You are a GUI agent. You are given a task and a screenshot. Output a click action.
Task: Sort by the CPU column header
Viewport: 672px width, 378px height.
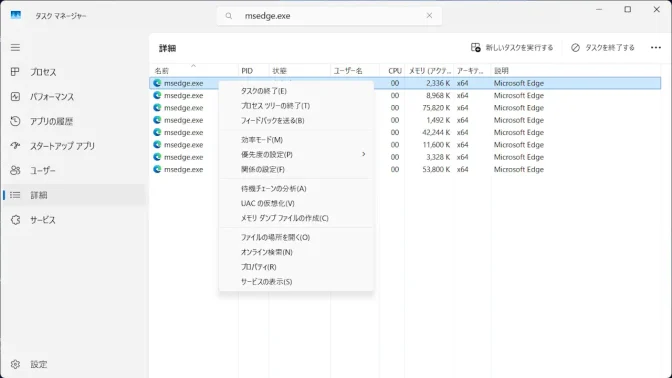[392, 71]
